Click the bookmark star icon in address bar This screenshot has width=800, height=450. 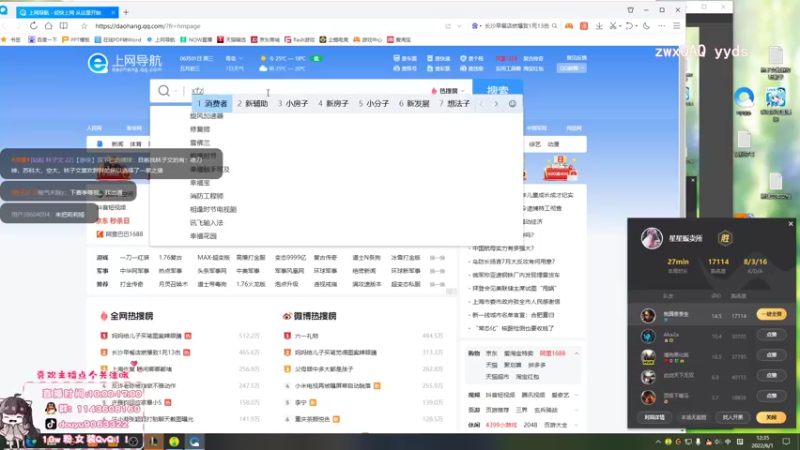(84, 26)
